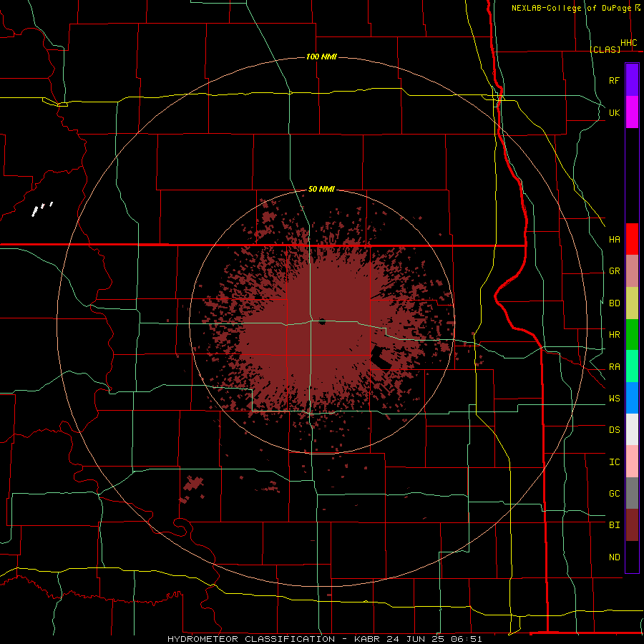Click the [CLAS] legend header
Image resolution: width=644 pixels, height=644 pixels.
pyautogui.click(x=605, y=49)
